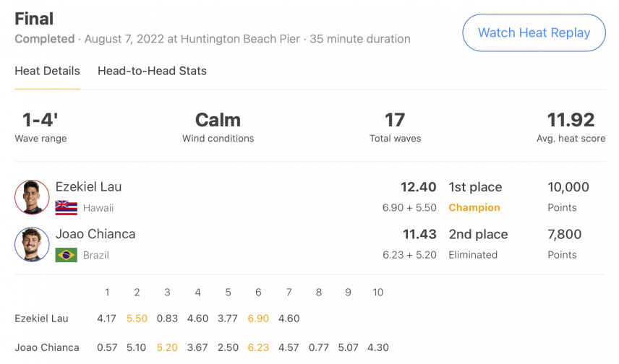Open Ezekiel Lau's profile photo
The width and height of the screenshot is (619, 364).
32,197
